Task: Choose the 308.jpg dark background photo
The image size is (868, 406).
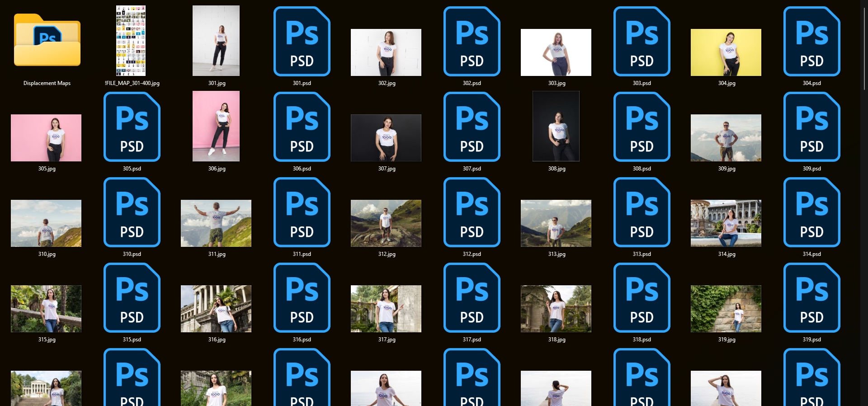Action: coord(556,126)
